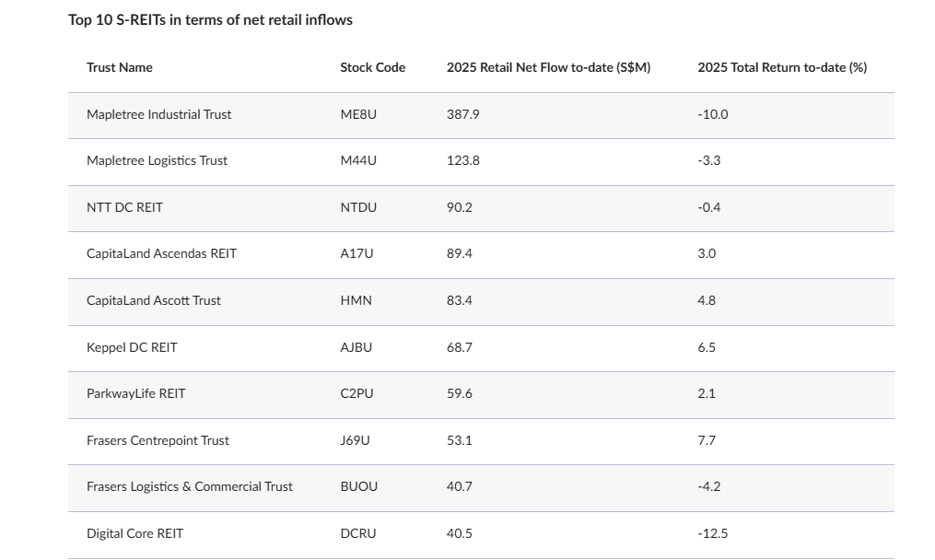This screenshot has height=560, width=935.
Task: Click the Stock Code column header
Action: click(372, 67)
